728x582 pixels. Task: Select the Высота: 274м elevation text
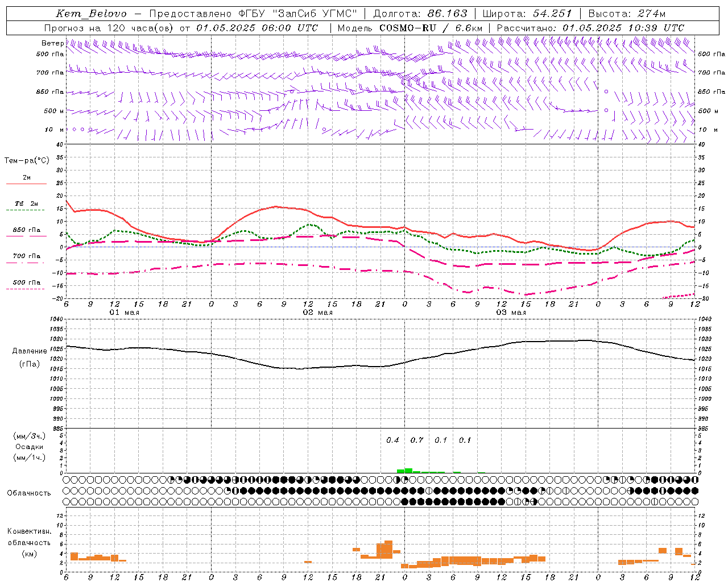pyautogui.click(x=627, y=14)
